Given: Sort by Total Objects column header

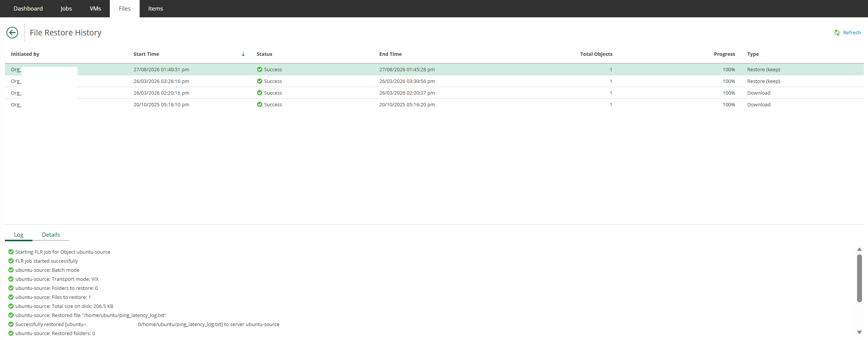Looking at the screenshot, I should point(596,54).
